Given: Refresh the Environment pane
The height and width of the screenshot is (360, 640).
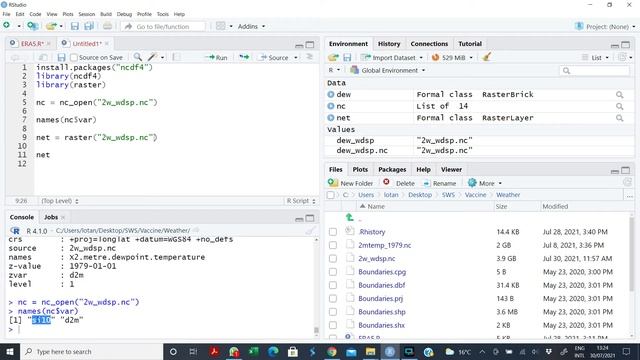Looking at the screenshot, I should [622, 57].
